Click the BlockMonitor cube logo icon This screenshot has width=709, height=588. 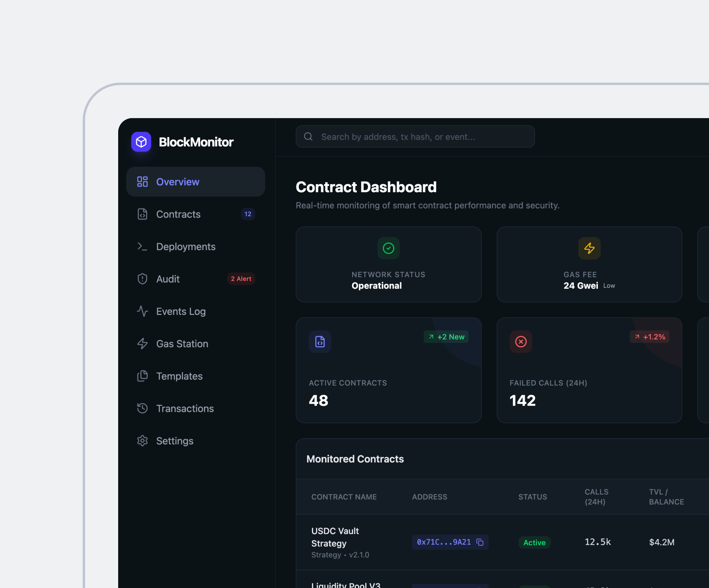141,142
